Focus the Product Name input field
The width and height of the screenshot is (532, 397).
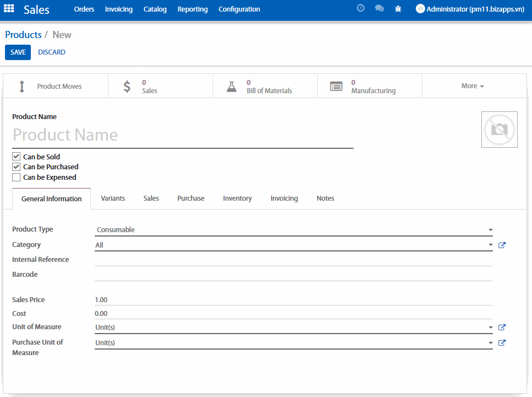click(x=182, y=135)
